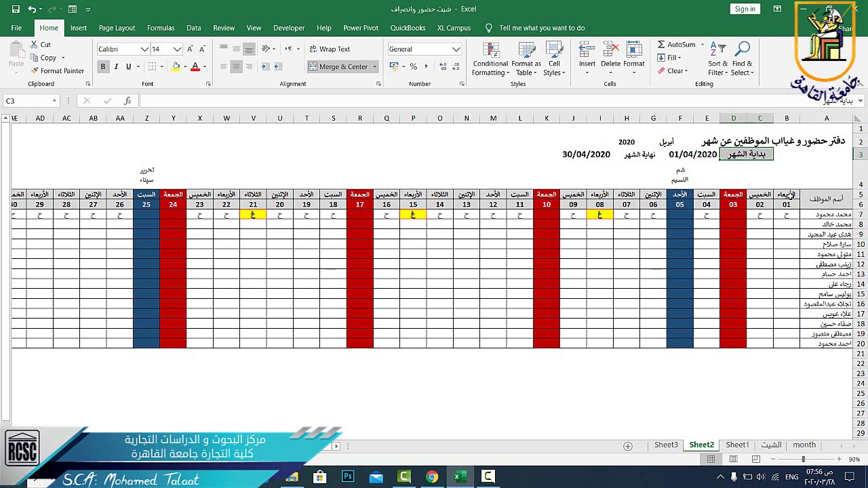Open Chrome from the Windows taskbar
The height and width of the screenshot is (488, 868).
pos(431,476)
